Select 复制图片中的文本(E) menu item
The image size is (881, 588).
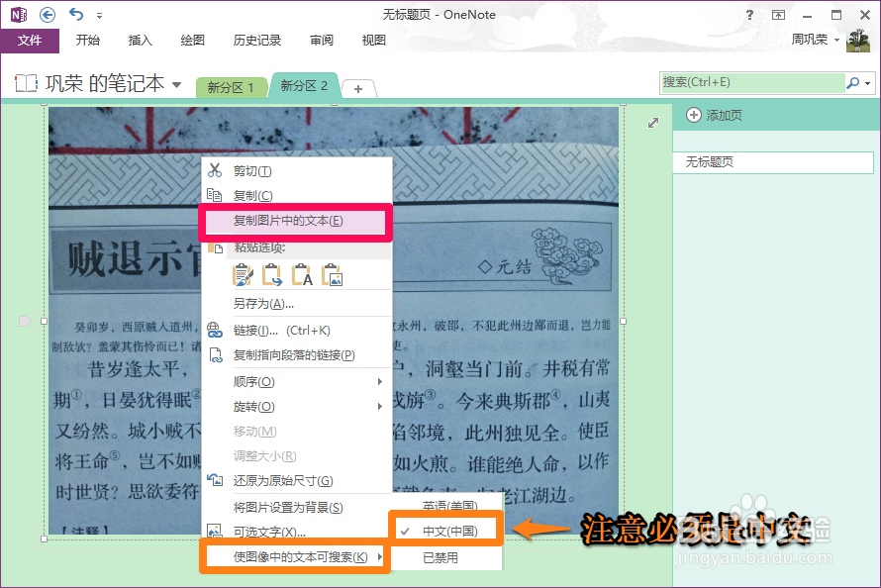295,221
